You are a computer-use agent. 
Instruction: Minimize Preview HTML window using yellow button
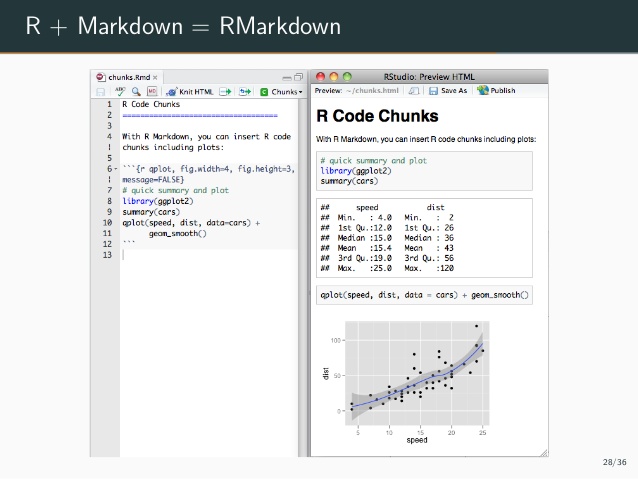click(x=334, y=77)
